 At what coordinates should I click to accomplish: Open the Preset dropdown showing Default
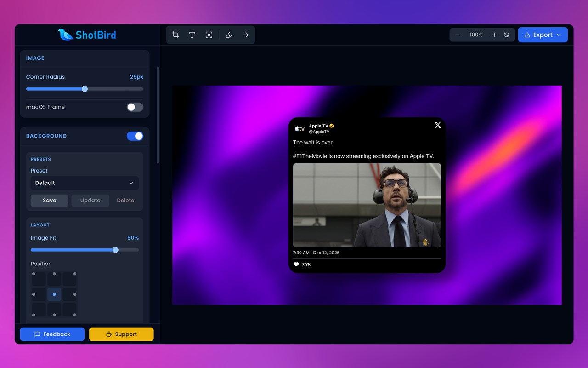85,183
